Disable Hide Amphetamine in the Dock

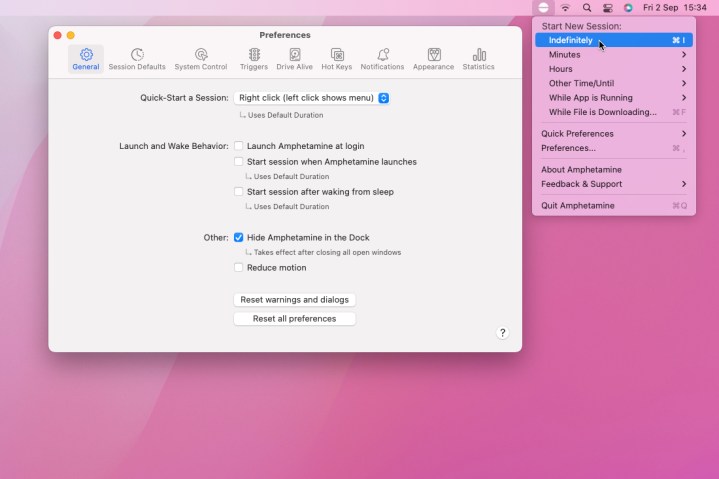tap(239, 238)
